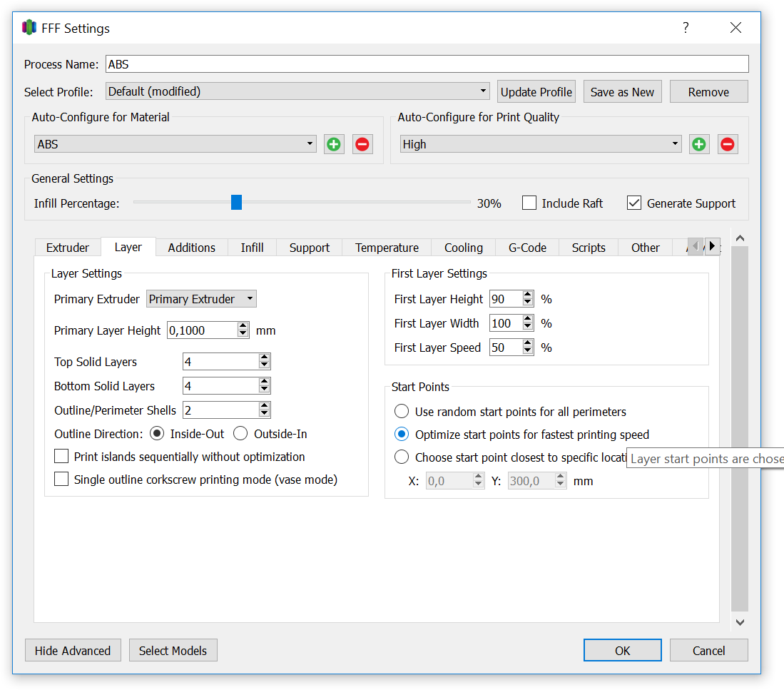Click the First Layer Height value field
Viewport: 784px width, 690px height.
coord(506,298)
